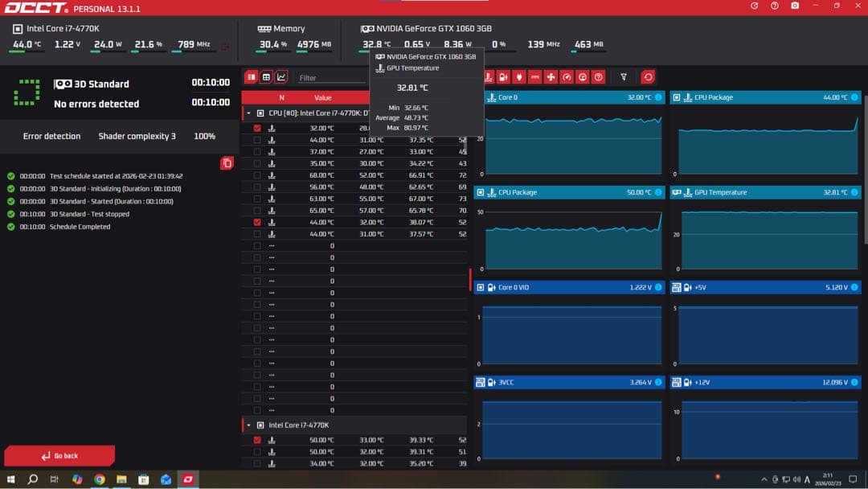This screenshot has width=868, height=489.
Task: Open Google Chrome from the taskbar
Action: (x=99, y=479)
